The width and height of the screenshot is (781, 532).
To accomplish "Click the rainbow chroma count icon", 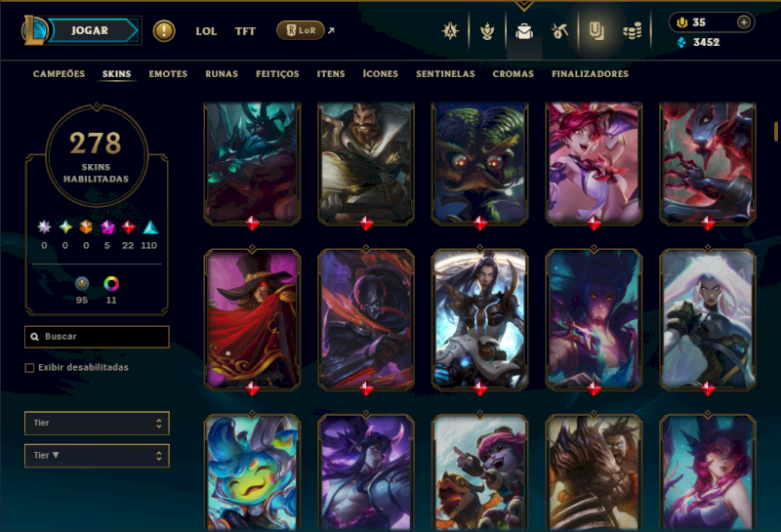I will 111,284.
